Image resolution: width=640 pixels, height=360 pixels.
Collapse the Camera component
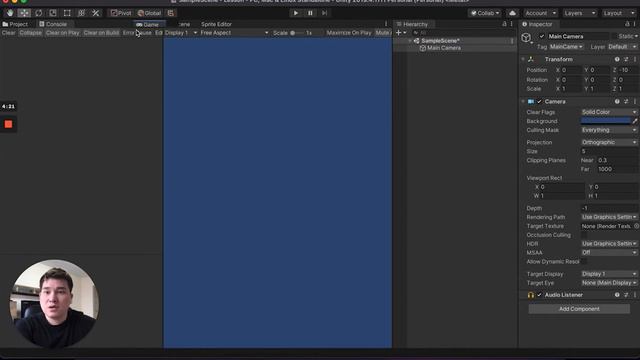point(523,101)
